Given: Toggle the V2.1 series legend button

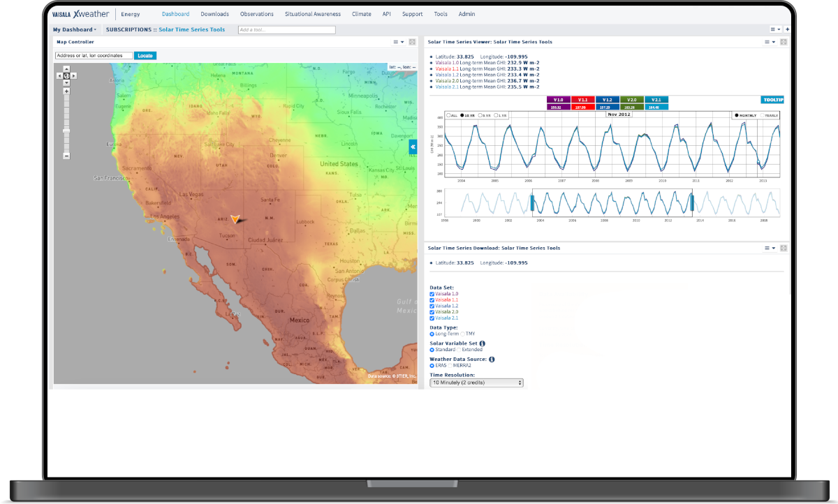Looking at the screenshot, I should coord(656,100).
